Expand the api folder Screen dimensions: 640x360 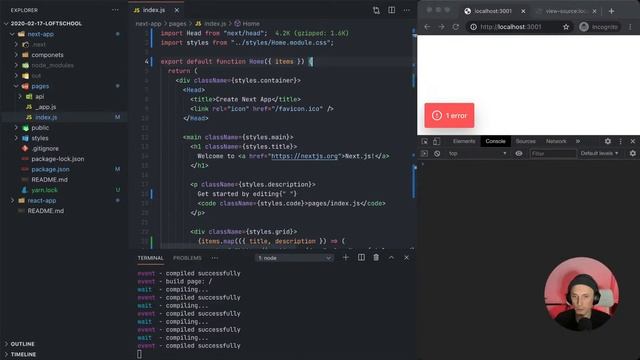[39, 97]
